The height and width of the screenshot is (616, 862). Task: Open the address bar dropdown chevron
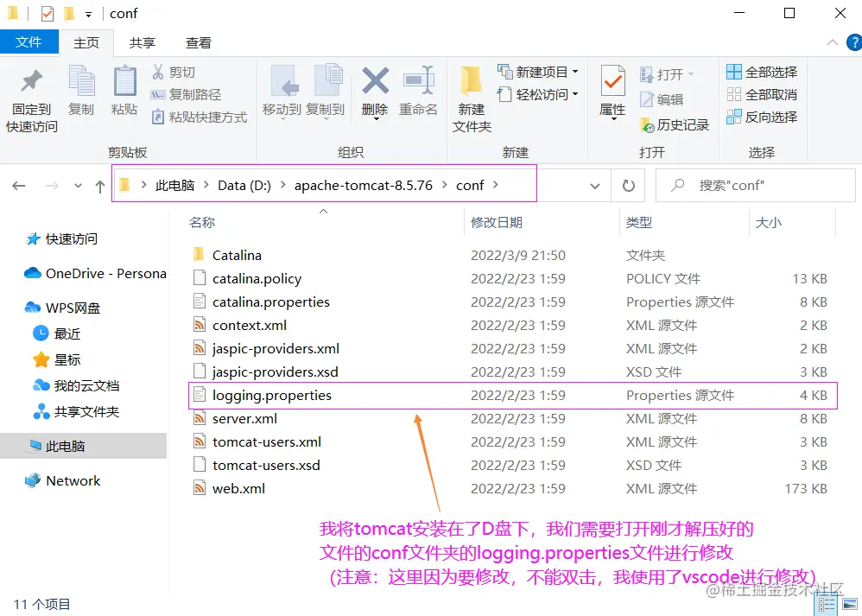click(x=594, y=185)
